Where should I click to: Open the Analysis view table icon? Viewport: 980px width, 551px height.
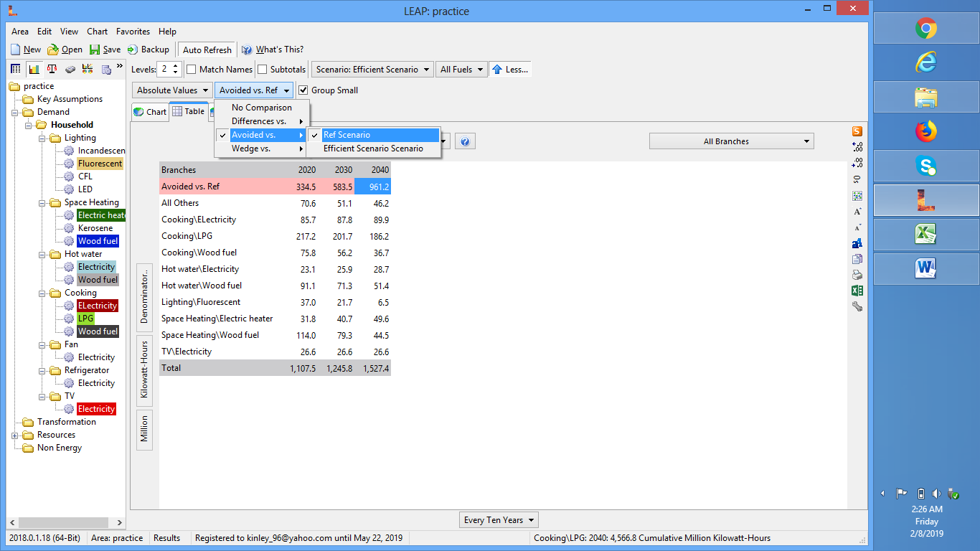tap(16, 69)
